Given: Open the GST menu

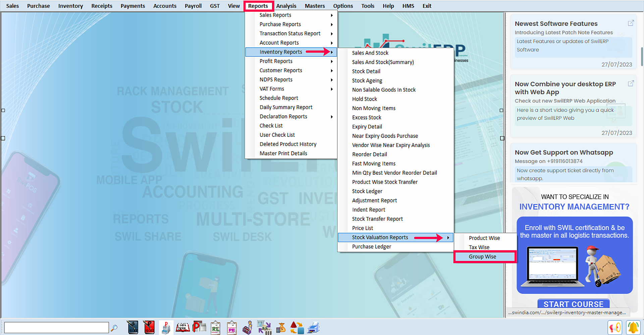Looking at the screenshot, I should click(215, 6).
